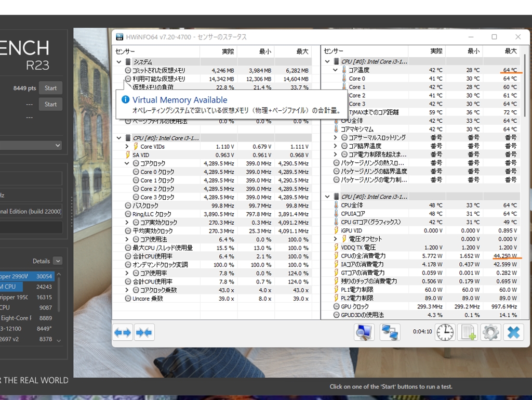The height and width of the screenshot is (400, 532).
Task: Start logging with the sheet-plus icon
Action: click(x=468, y=332)
